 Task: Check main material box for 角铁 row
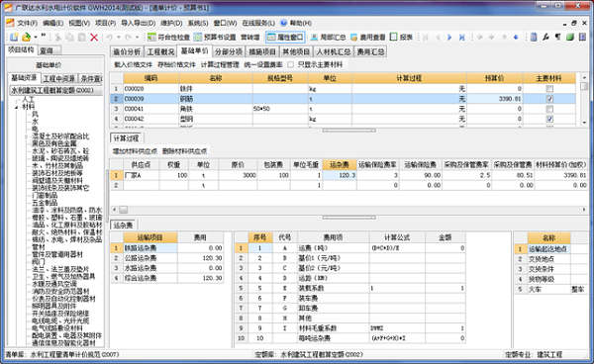549,109
